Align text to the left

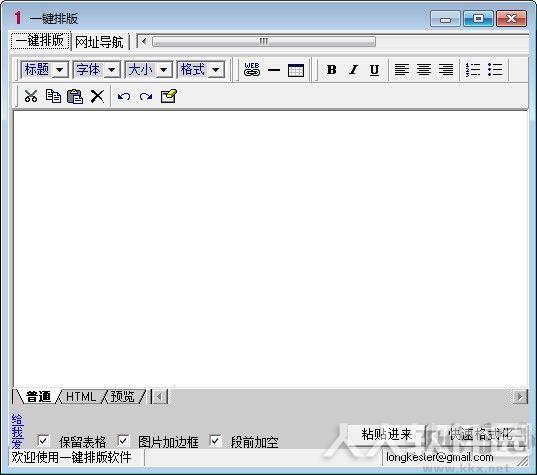point(401,70)
